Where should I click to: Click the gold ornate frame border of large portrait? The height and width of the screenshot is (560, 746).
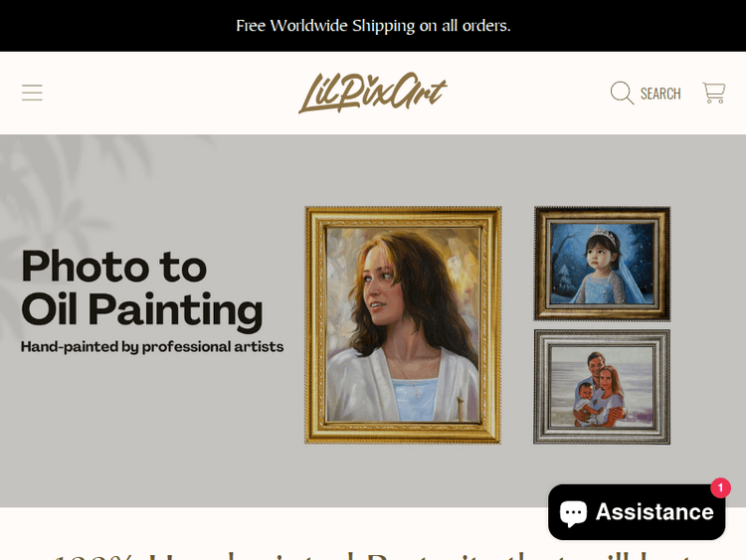click(315, 325)
